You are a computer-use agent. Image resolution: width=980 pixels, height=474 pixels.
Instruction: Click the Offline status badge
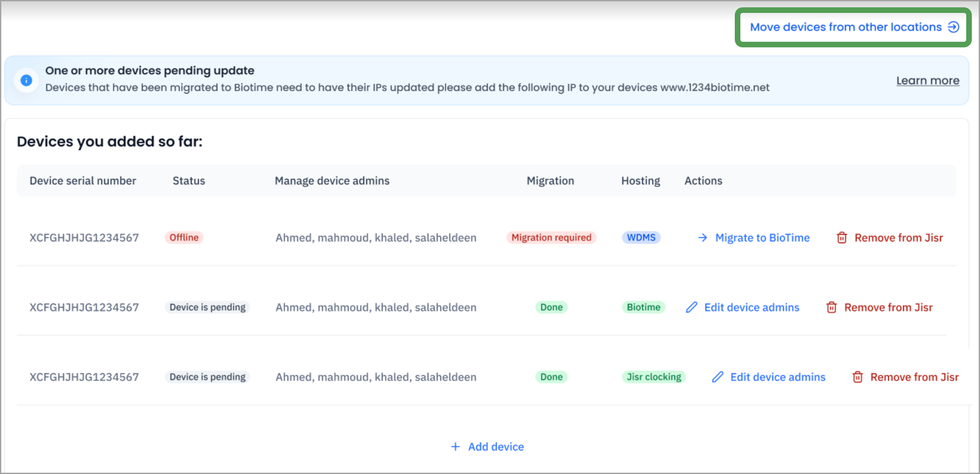(x=184, y=238)
